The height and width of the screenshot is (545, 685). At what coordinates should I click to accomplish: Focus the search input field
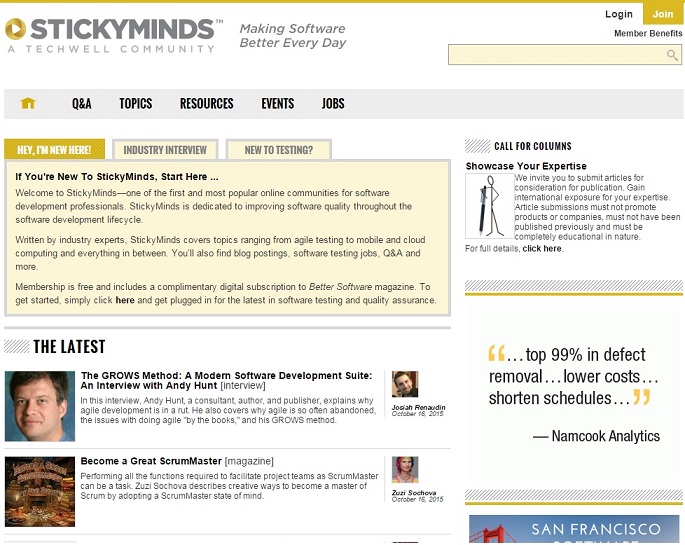[x=556, y=56]
